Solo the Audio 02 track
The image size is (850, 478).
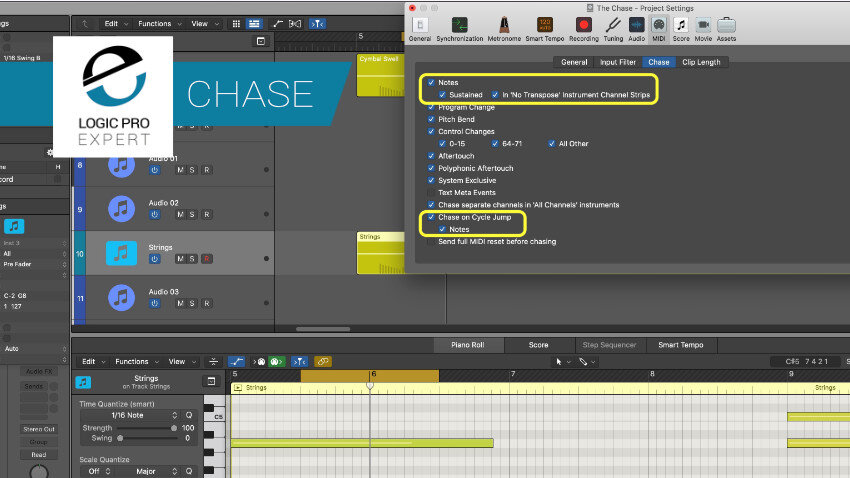[192, 215]
